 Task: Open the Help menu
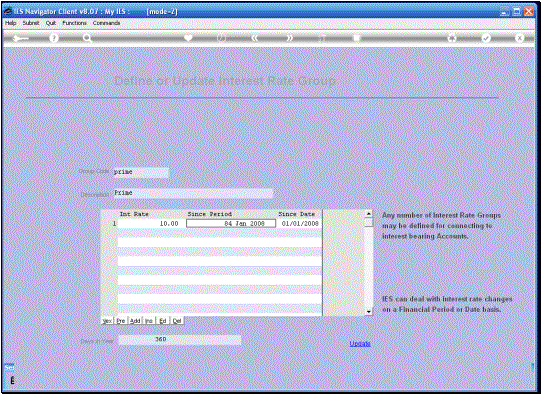tap(11, 23)
